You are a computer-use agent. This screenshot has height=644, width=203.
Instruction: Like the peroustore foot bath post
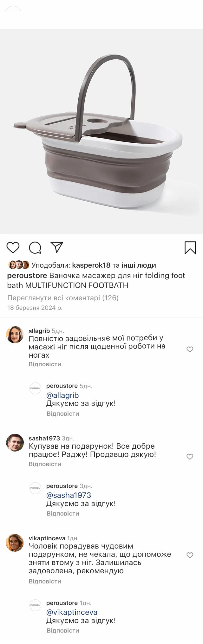[x=13, y=247]
